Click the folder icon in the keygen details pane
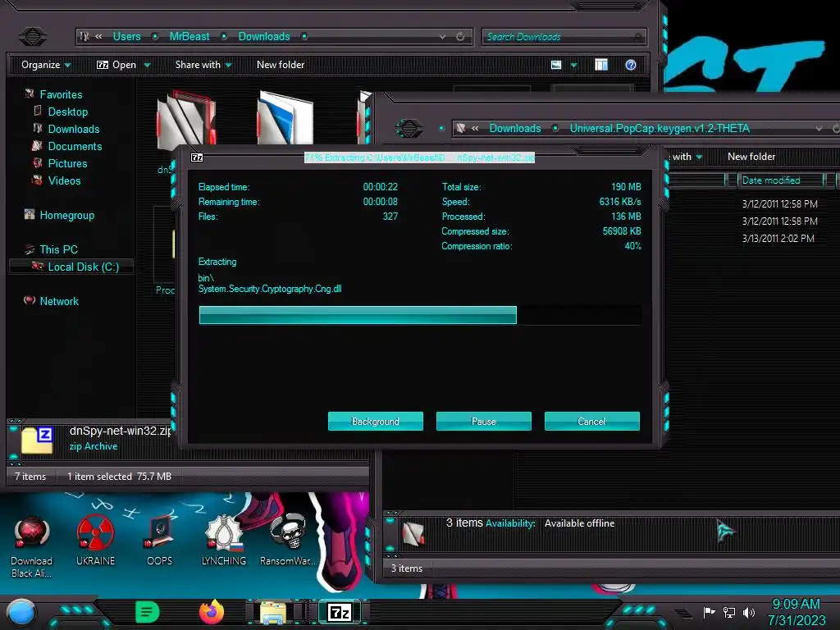 [x=413, y=533]
